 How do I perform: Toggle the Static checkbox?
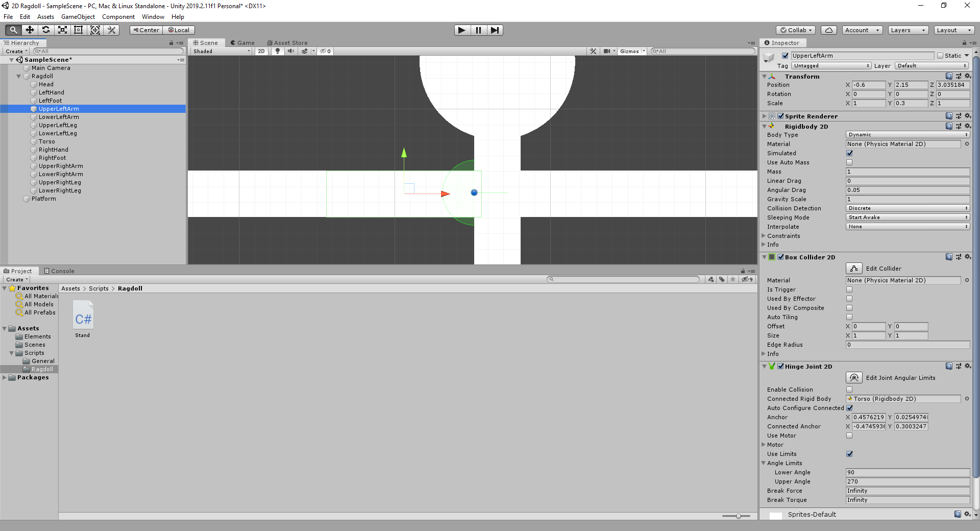(940, 56)
